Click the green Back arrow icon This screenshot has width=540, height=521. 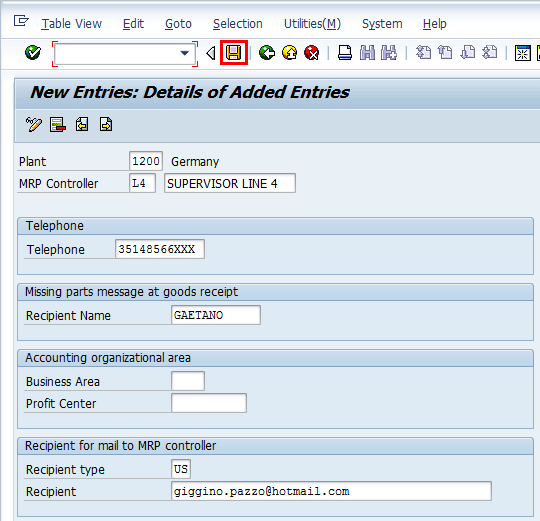(267, 53)
